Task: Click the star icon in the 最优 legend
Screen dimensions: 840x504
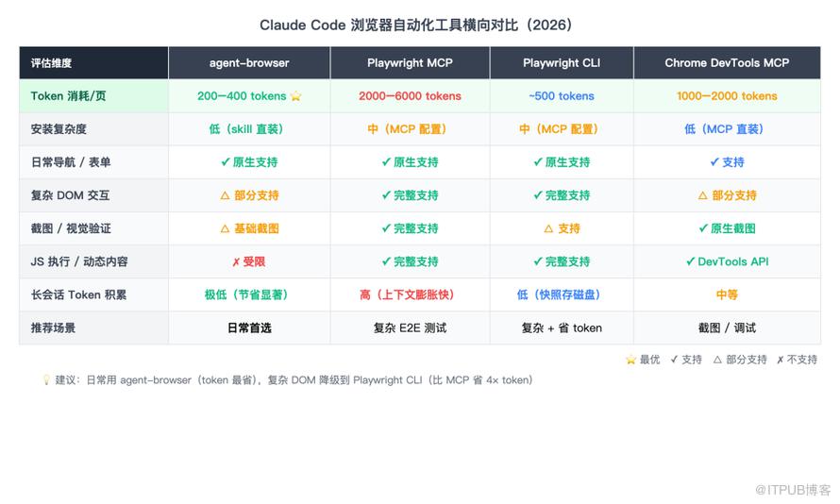Action: [631, 360]
